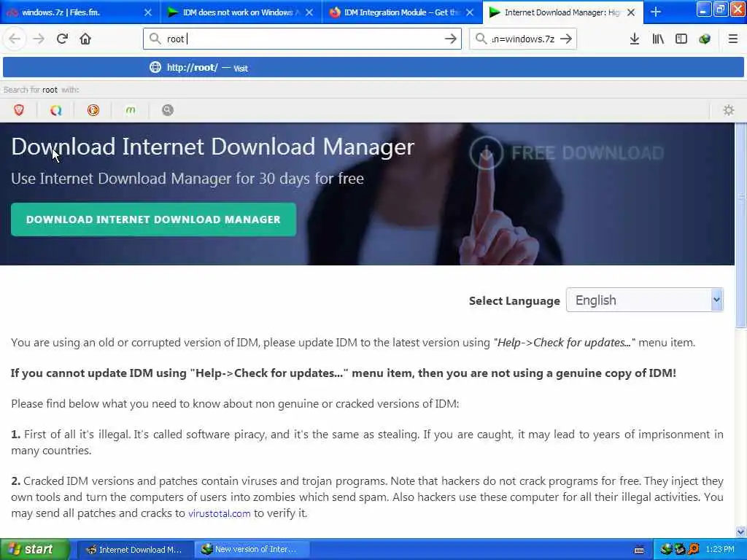This screenshot has height=560, width=747.
Task: Click the 1:23 PM taskbar clock
Action: click(720, 549)
